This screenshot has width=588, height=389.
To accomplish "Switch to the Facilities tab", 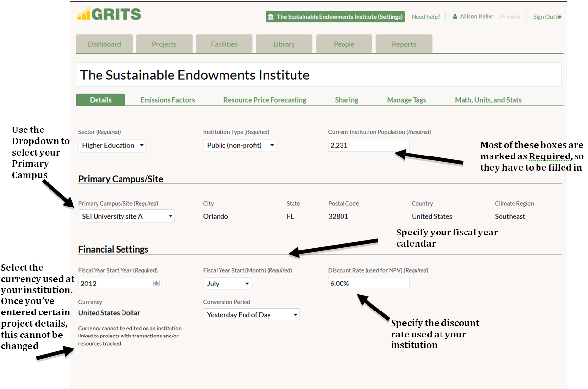I will 224,44.
